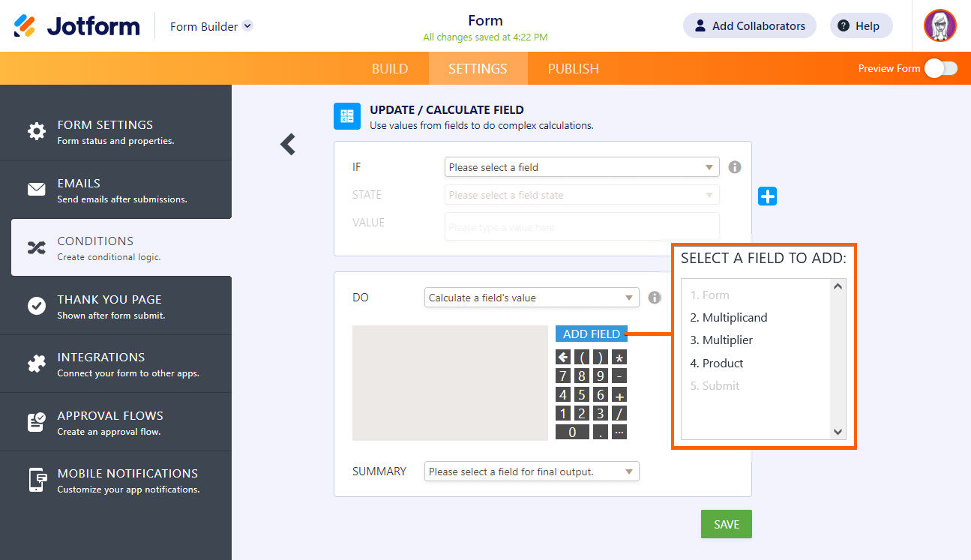Click the info icon beside IF field
Viewport: 971px width, 560px height.
coord(735,167)
